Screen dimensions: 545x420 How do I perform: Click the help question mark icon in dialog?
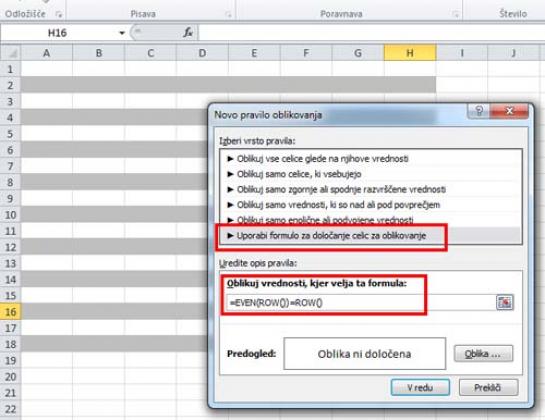479,111
